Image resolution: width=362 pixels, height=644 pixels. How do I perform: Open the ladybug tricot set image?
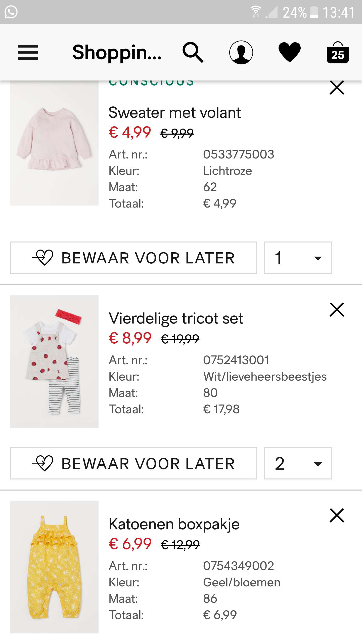coord(54,361)
